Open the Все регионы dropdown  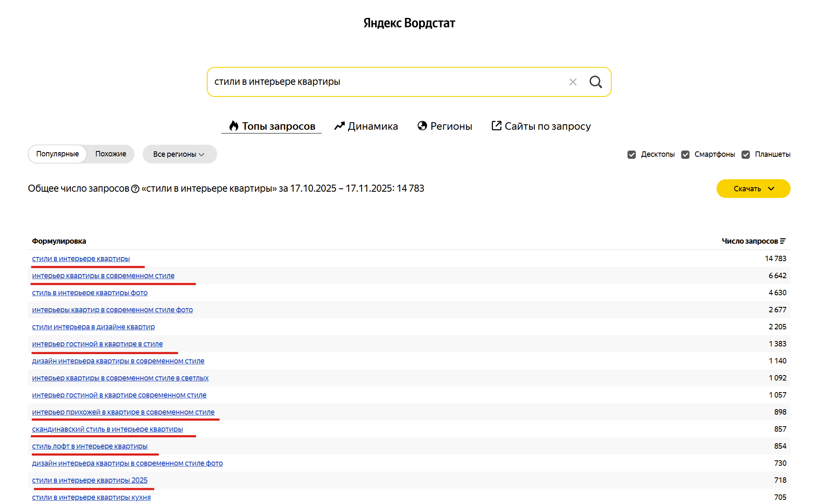click(x=179, y=154)
